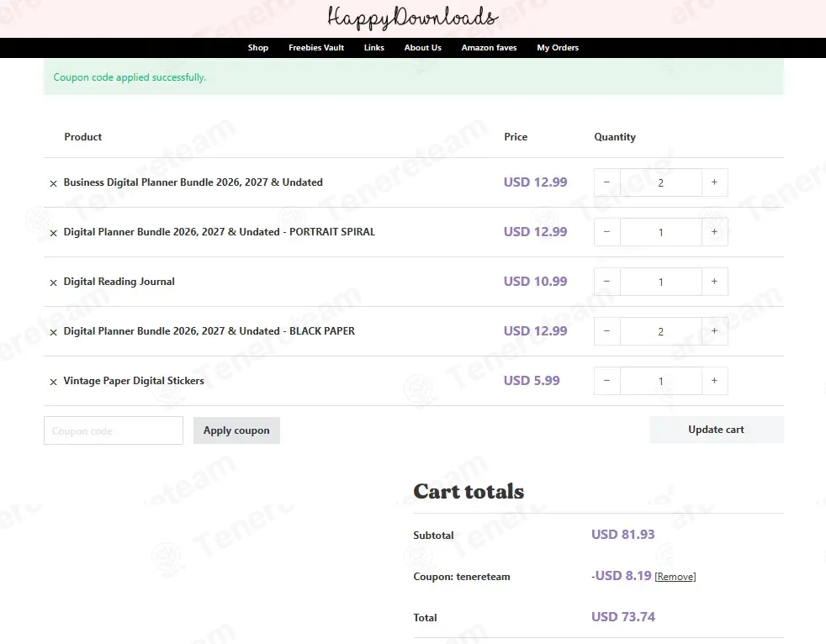826x644 pixels.
Task: Open Digital Reading Journal product link
Action: tap(119, 282)
